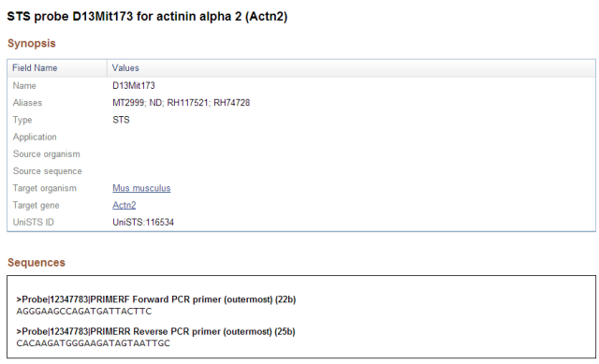The image size is (599, 364).
Task: Open the Mus musculus organism link
Action: click(x=141, y=188)
